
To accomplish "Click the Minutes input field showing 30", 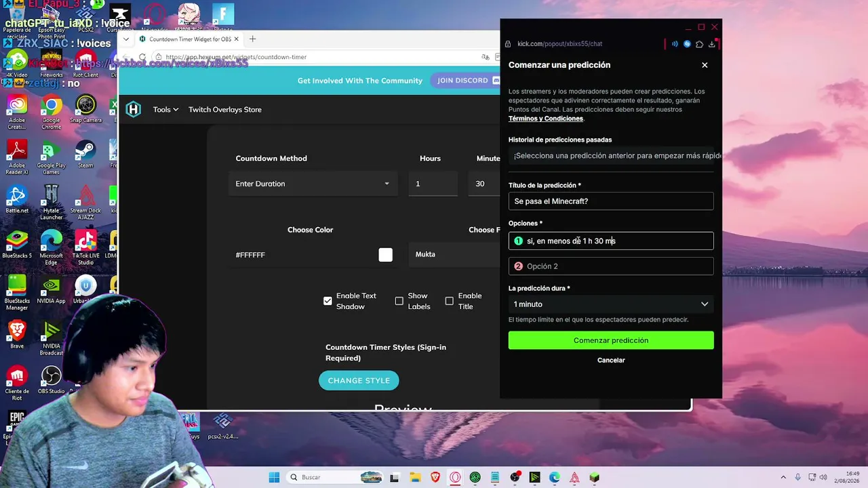I will (484, 184).
